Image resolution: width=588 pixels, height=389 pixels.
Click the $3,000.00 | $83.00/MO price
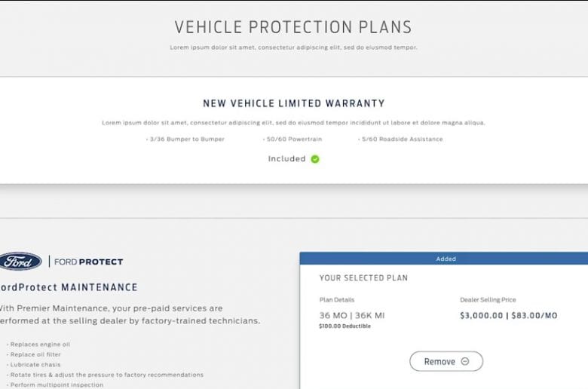tap(509, 315)
